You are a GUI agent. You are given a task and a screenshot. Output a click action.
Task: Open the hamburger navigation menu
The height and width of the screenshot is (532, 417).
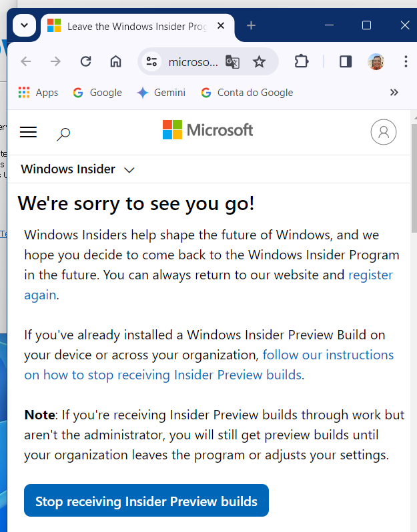(28, 132)
